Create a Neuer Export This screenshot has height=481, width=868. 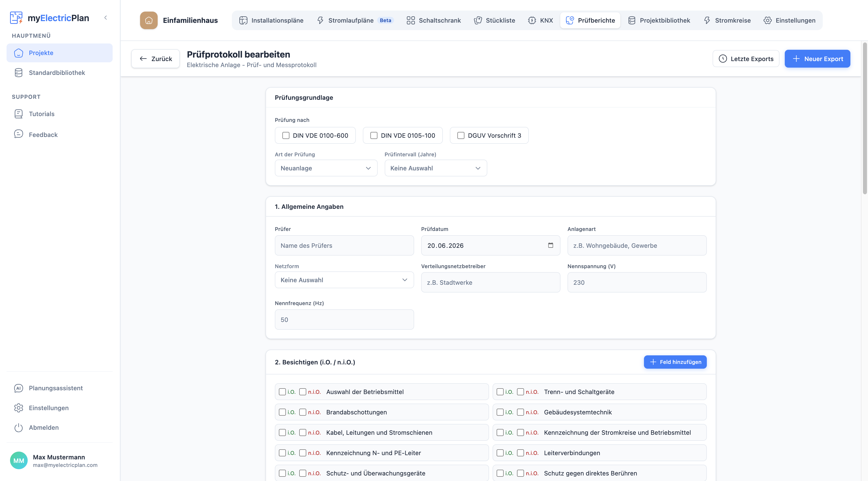coord(817,59)
